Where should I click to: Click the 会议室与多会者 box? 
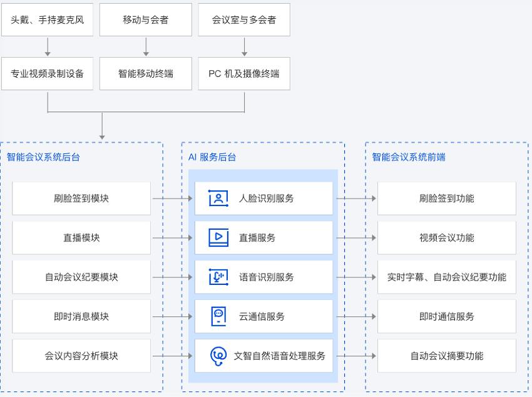[244, 19]
